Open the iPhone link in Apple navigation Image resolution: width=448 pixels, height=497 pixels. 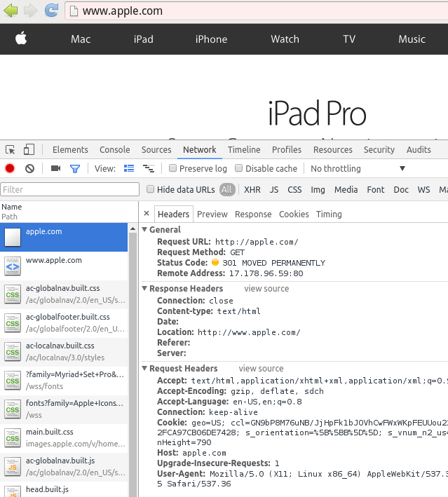211,39
